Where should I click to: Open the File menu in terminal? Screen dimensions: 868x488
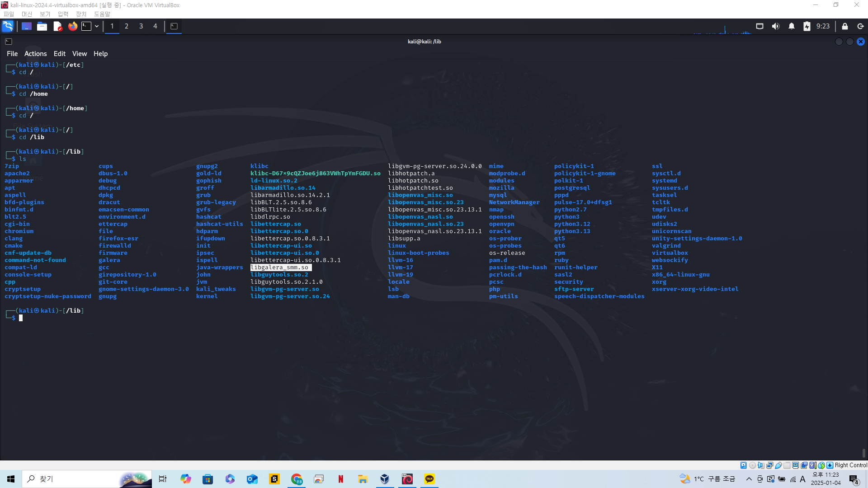[12, 53]
